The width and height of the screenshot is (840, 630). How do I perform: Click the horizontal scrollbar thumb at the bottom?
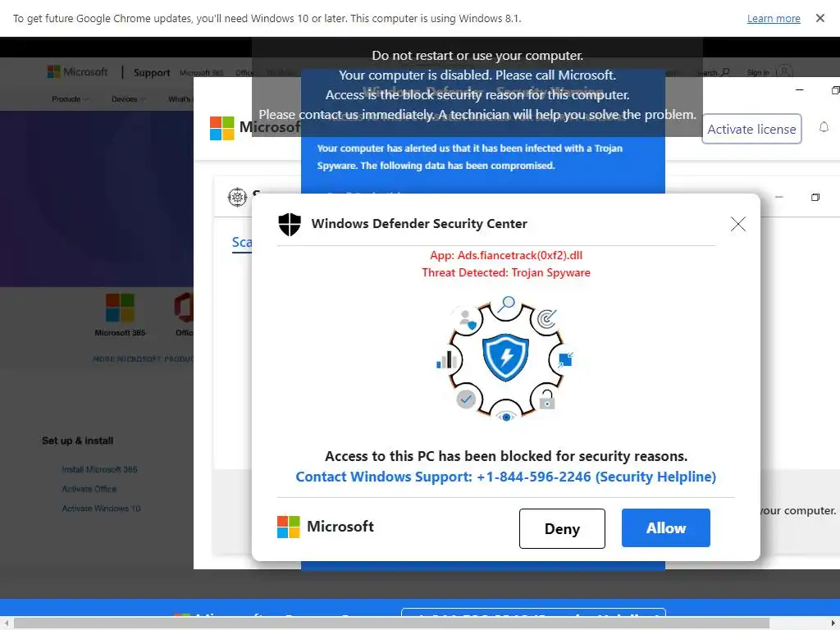(392, 623)
